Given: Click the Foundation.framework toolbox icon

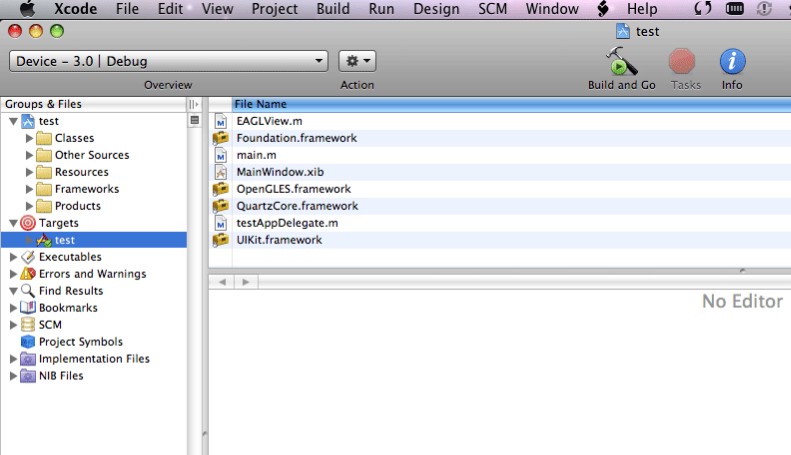Looking at the screenshot, I should coord(220,138).
